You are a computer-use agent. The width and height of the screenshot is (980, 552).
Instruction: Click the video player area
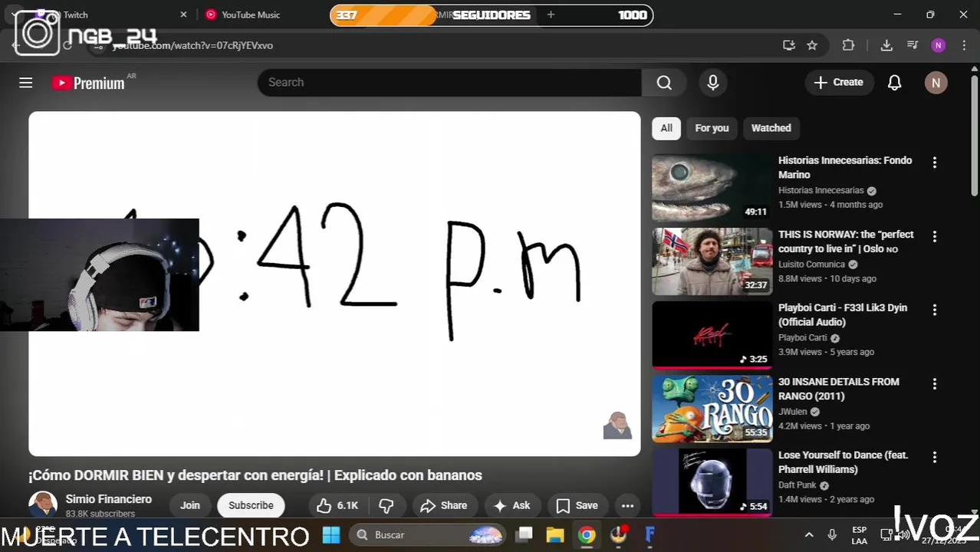334,284
